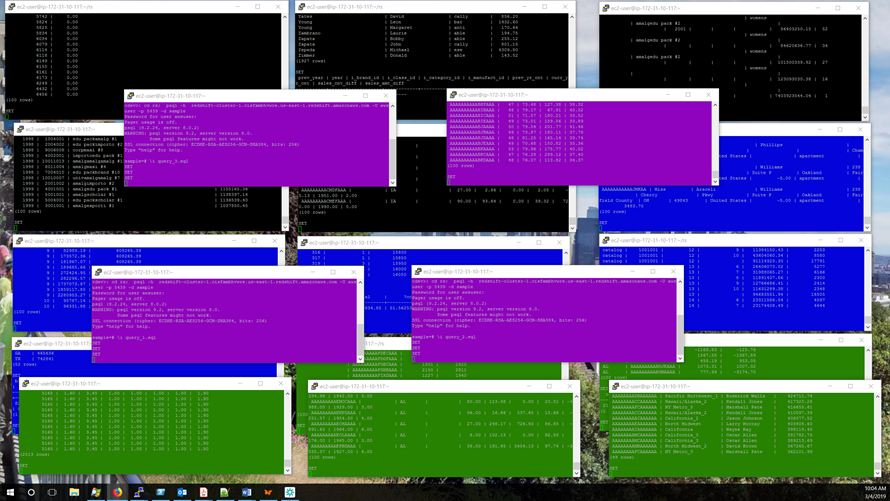Focus the bottom-right green terminal via title bar
890x501 pixels.
720,386
